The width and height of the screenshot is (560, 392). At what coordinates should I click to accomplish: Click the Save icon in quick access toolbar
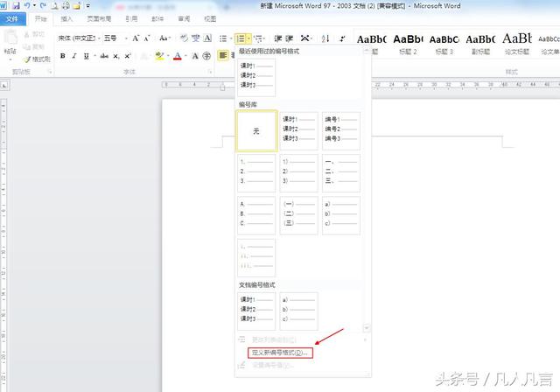[16, 6]
